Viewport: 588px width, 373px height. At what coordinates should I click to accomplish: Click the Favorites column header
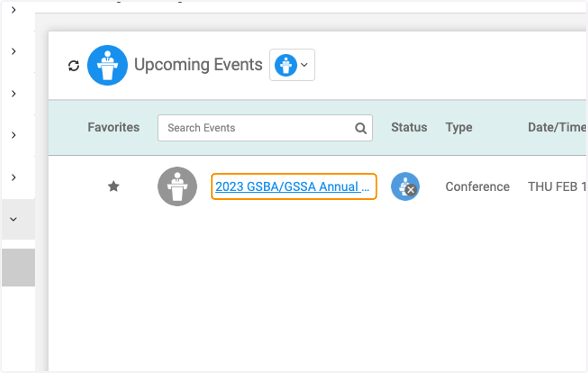coord(114,127)
